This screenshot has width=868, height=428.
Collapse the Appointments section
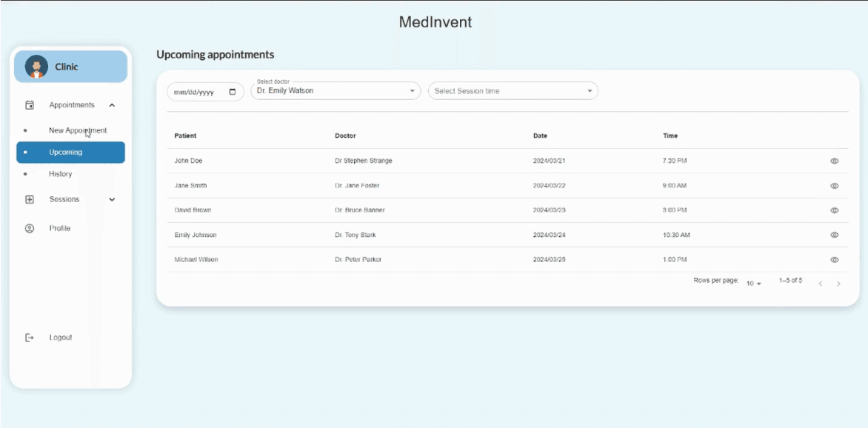[112, 104]
